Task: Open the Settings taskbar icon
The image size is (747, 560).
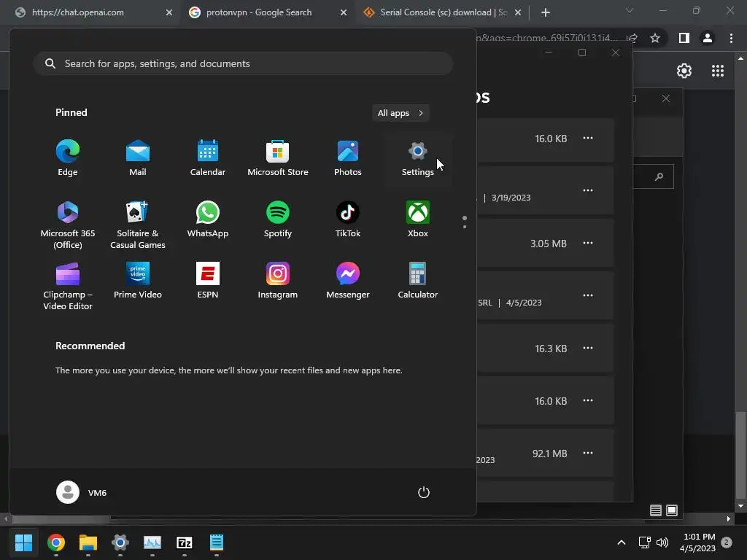Action: coord(120,542)
